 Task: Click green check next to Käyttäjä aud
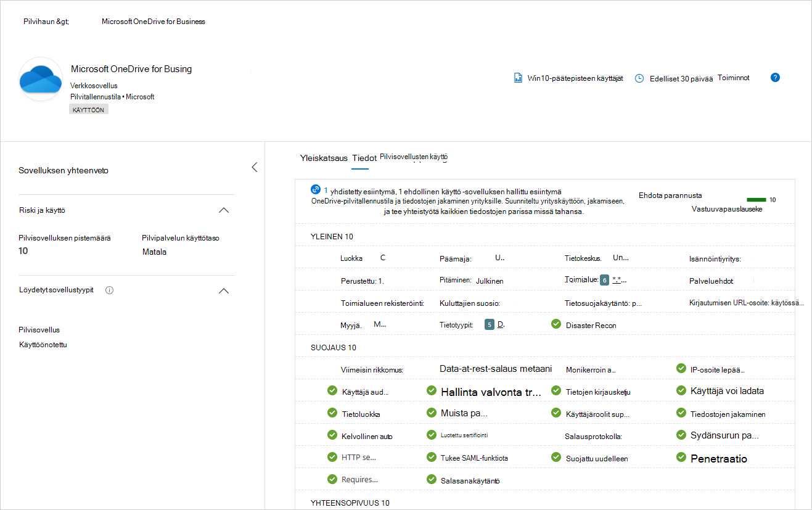pos(332,390)
